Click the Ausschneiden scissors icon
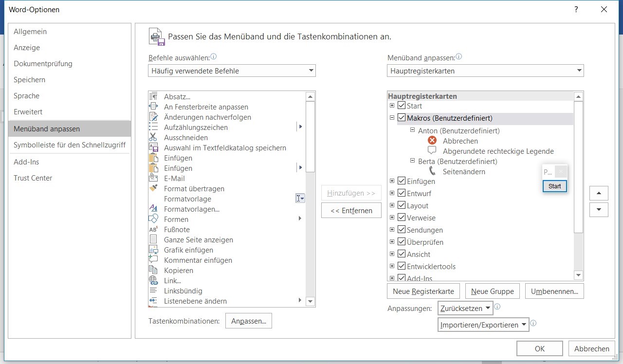Image resolution: width=623 pixels, height=364 pixels. (153, 137)
